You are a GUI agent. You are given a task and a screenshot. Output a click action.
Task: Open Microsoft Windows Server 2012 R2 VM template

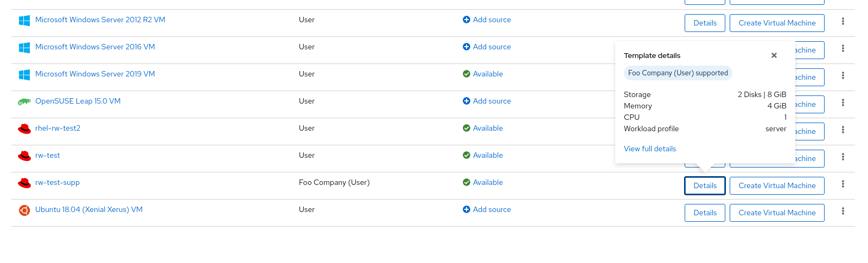pyautogui.click(x=100, y=20)
